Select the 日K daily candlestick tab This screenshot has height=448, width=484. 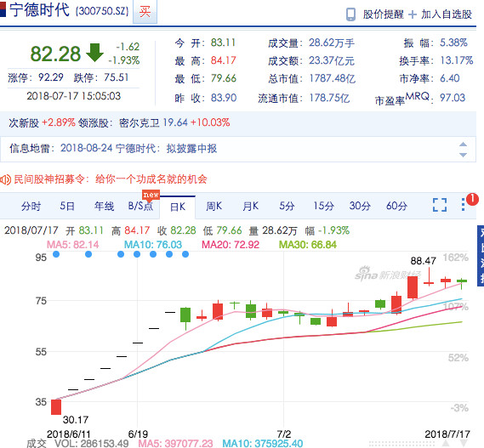point(178,207)
